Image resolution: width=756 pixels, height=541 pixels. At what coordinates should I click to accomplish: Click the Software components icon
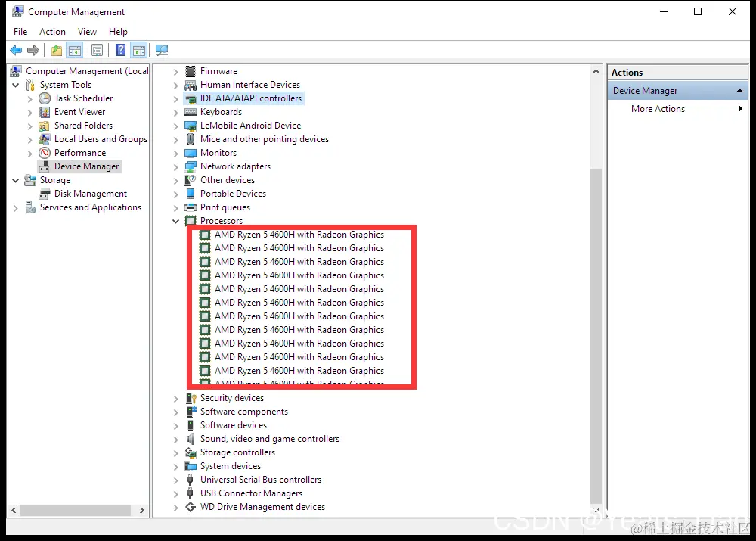coord(191,412)
